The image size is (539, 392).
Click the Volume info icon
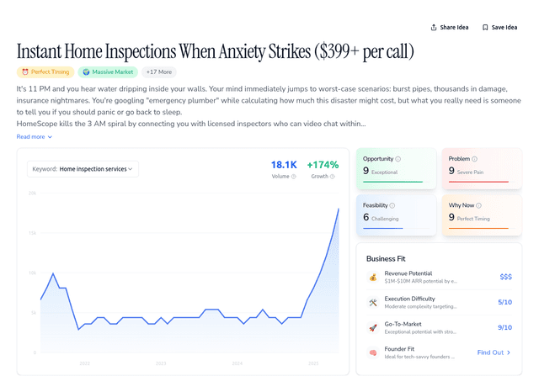click(294, 177)
